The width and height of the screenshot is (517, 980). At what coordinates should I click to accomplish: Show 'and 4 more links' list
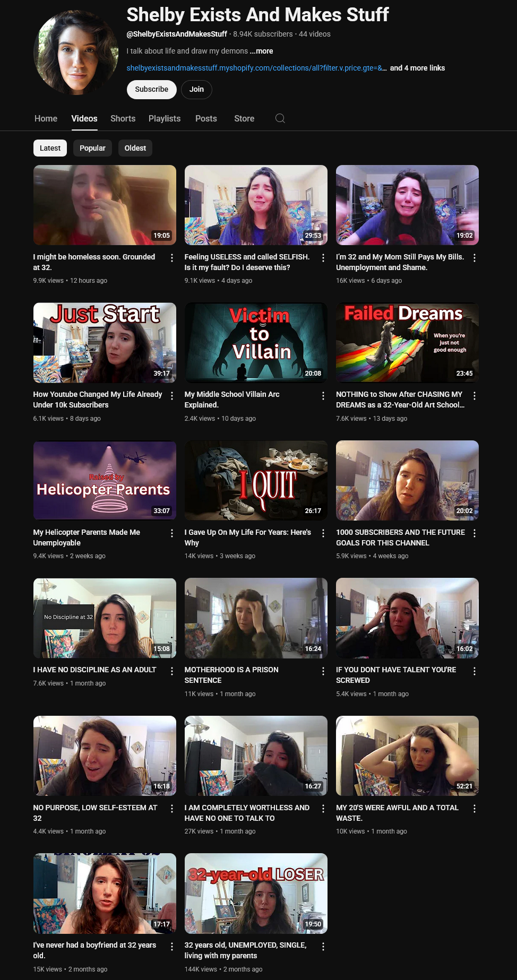[x=417, y=68]
